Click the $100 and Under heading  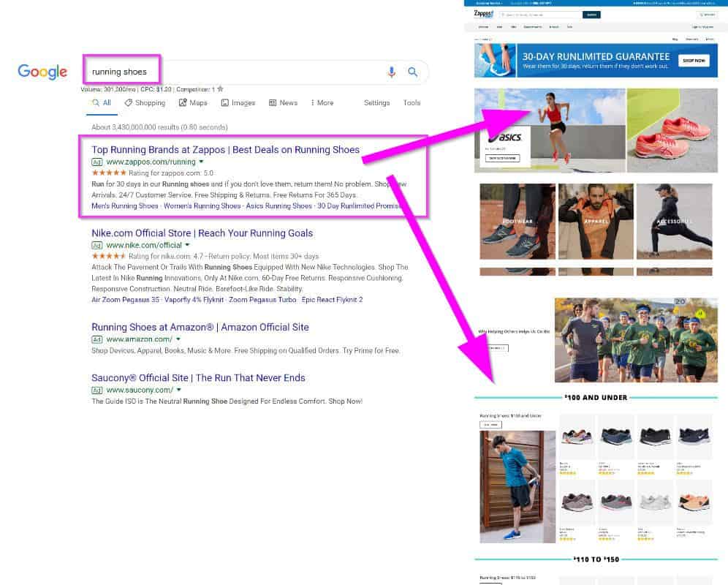[x=596, y=398]
